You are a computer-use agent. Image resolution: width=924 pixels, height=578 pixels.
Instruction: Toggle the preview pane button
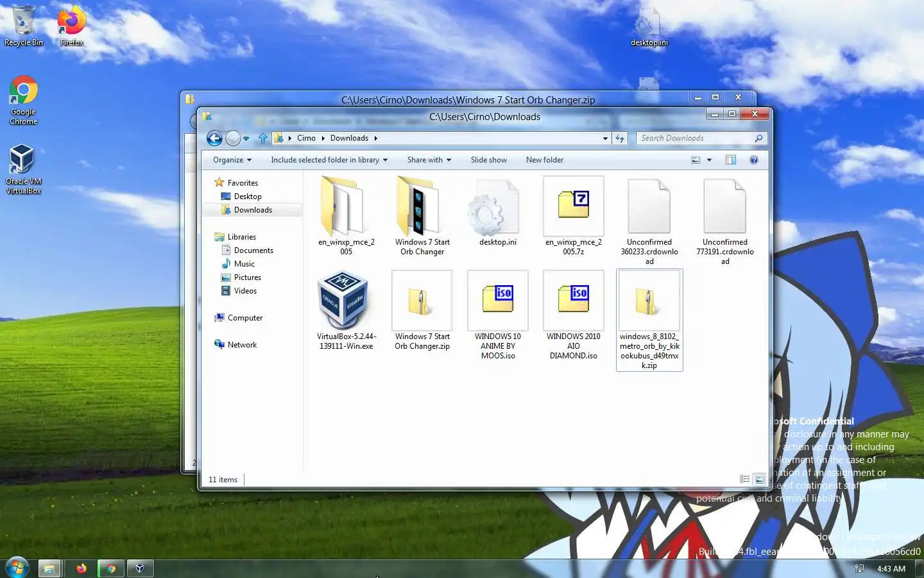[731, 160]
